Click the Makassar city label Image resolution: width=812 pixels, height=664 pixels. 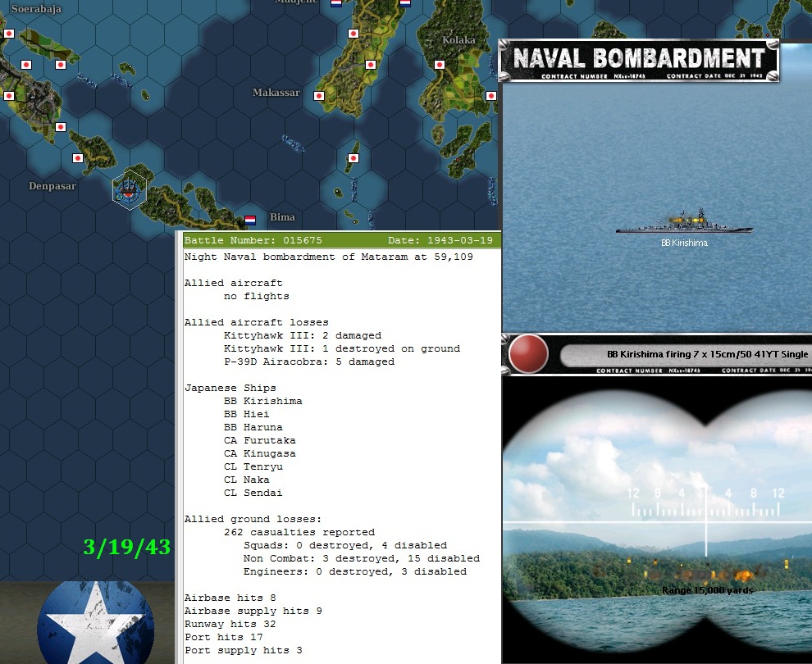tap(276, 93)
